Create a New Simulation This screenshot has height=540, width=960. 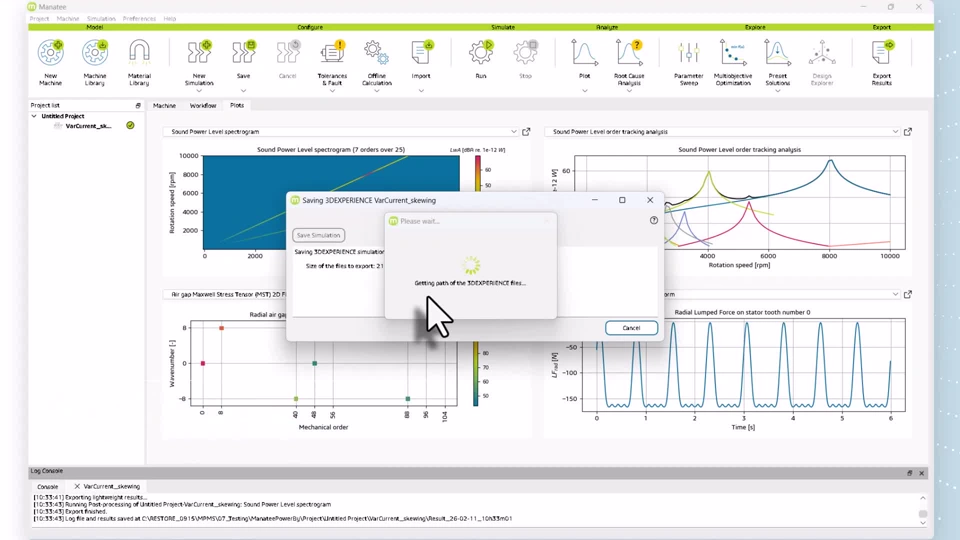coord(199,61)
